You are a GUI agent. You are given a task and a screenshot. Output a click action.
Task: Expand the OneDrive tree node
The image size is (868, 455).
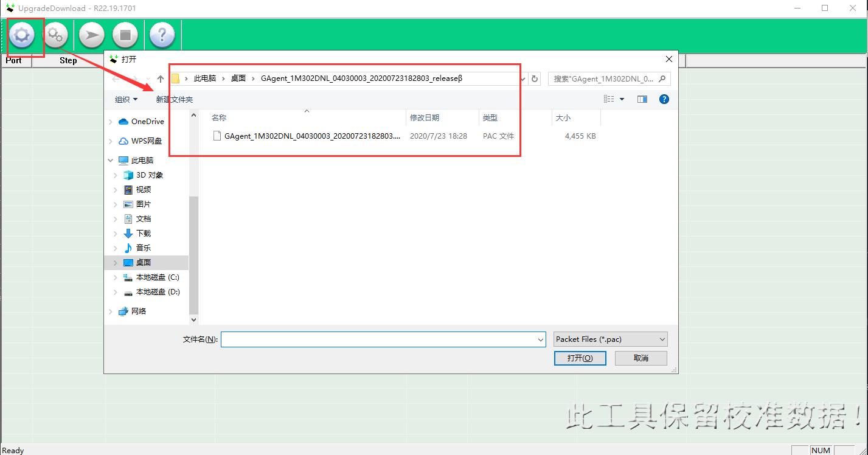pos(110,122)
